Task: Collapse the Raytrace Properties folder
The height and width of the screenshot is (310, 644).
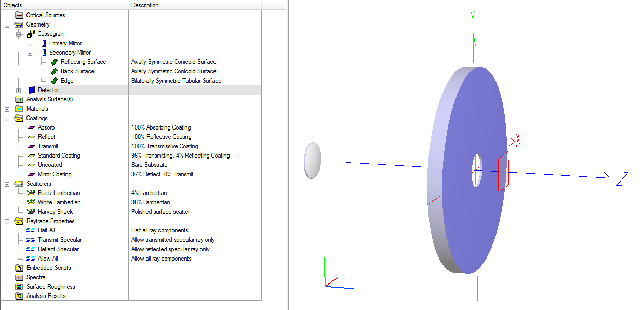Action: click(7, 221)
